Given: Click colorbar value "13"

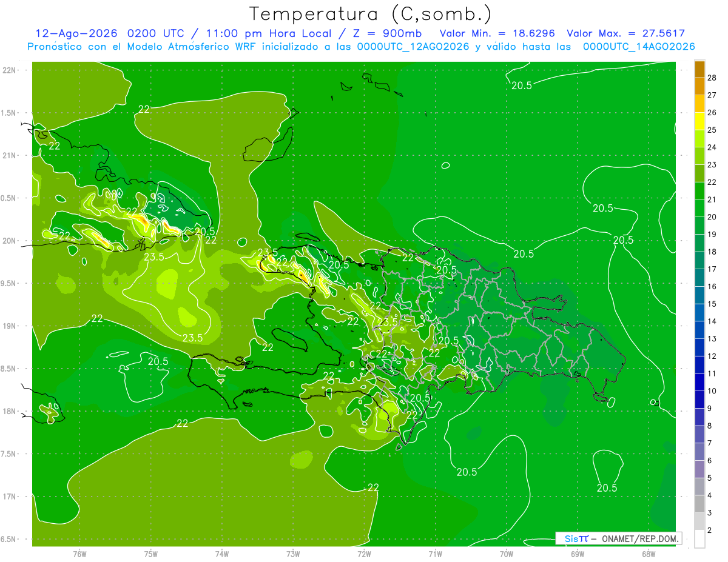Looking at the screenshot, I should (x=712, y=338).
